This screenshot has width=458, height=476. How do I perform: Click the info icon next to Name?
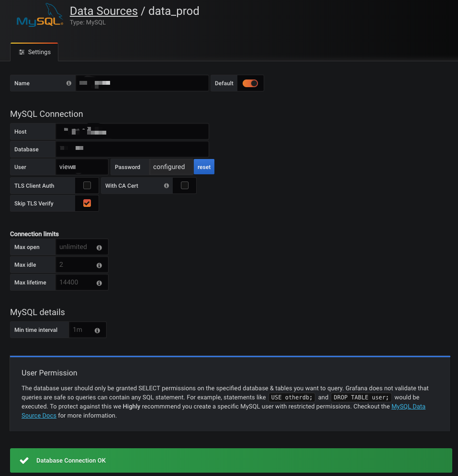[x=69, y=83]
